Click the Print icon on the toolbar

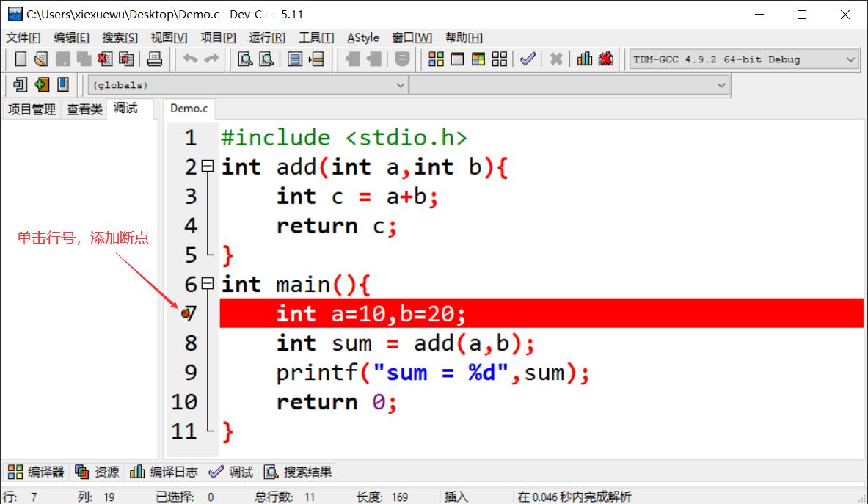tap(154, 59)
